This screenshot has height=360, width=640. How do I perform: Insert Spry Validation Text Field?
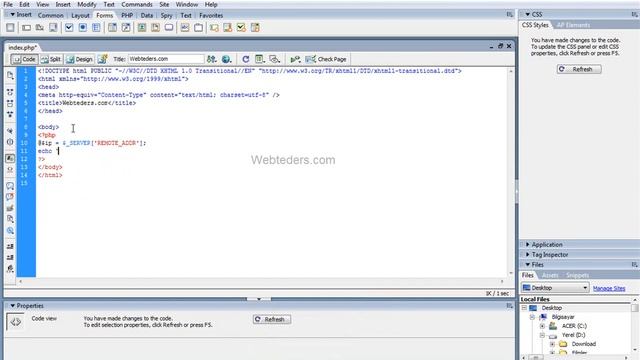pyautogui.click(x=214, y=28)
